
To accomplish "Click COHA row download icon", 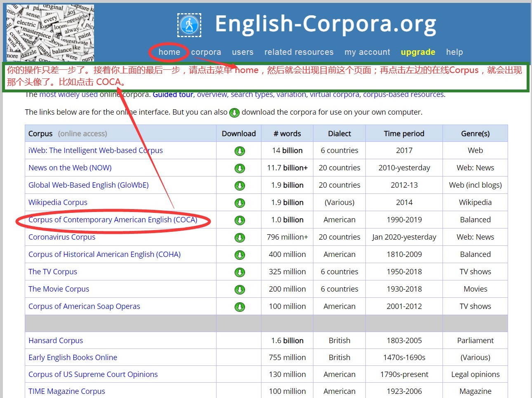I will tap(240, 255).
